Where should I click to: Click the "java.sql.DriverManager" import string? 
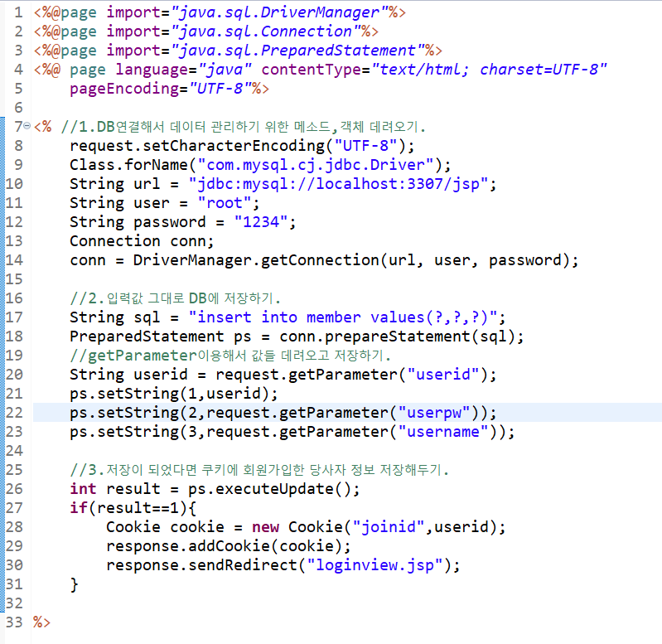point(279,12)
